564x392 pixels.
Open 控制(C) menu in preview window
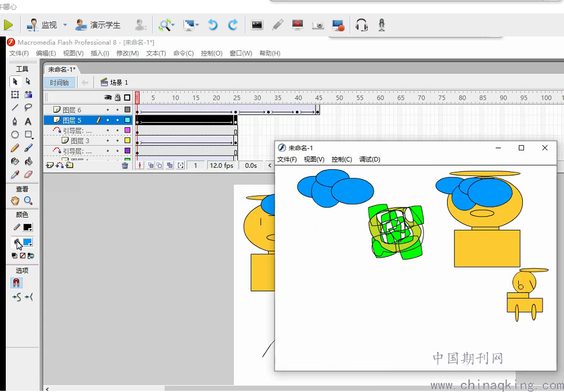coord(342,159)
